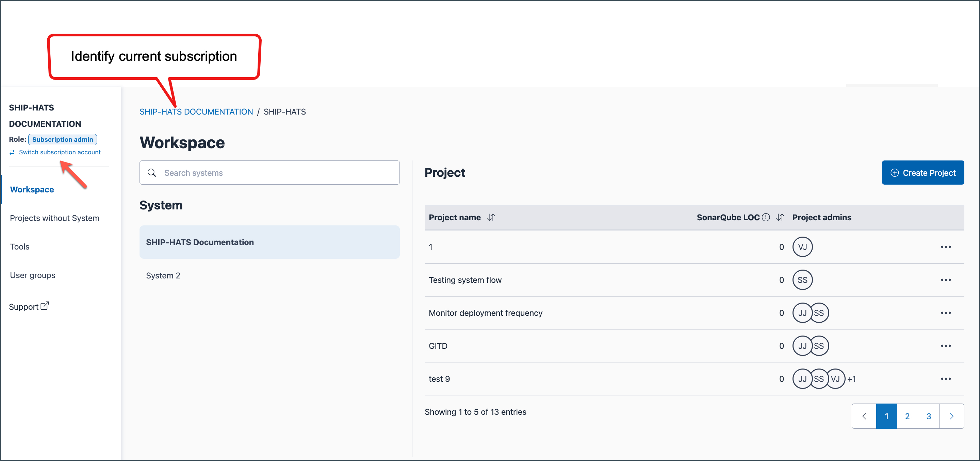This screenshot has width=980, height=461.
Task: Open Workspace in sidebar
Action: point(32,190)
